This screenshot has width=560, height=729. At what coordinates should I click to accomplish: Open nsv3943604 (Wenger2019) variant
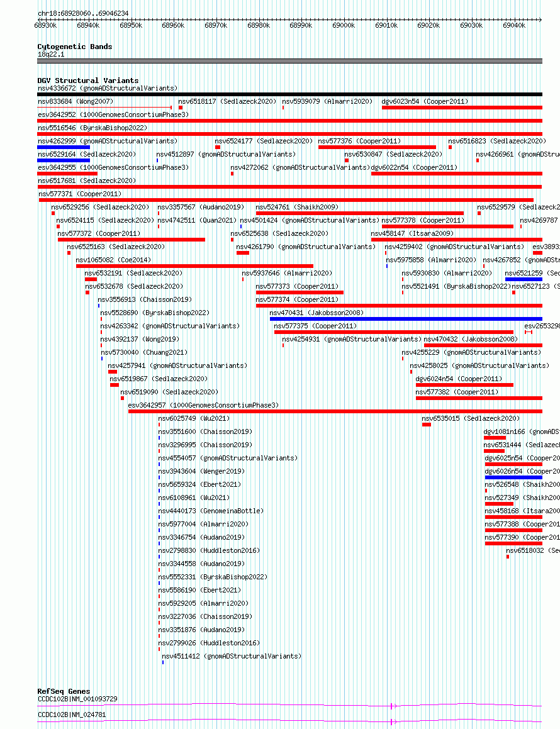(x=201, y=472)
